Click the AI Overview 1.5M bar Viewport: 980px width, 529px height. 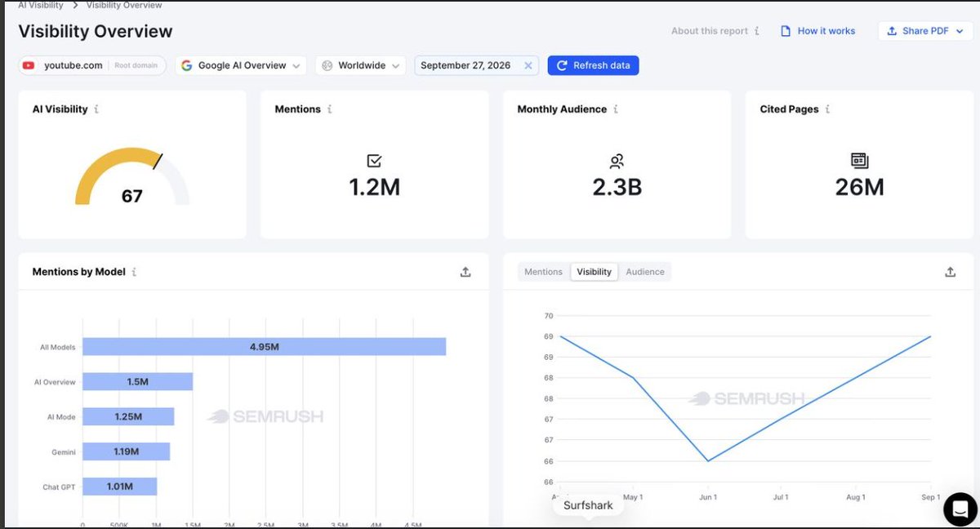(138, 382)
